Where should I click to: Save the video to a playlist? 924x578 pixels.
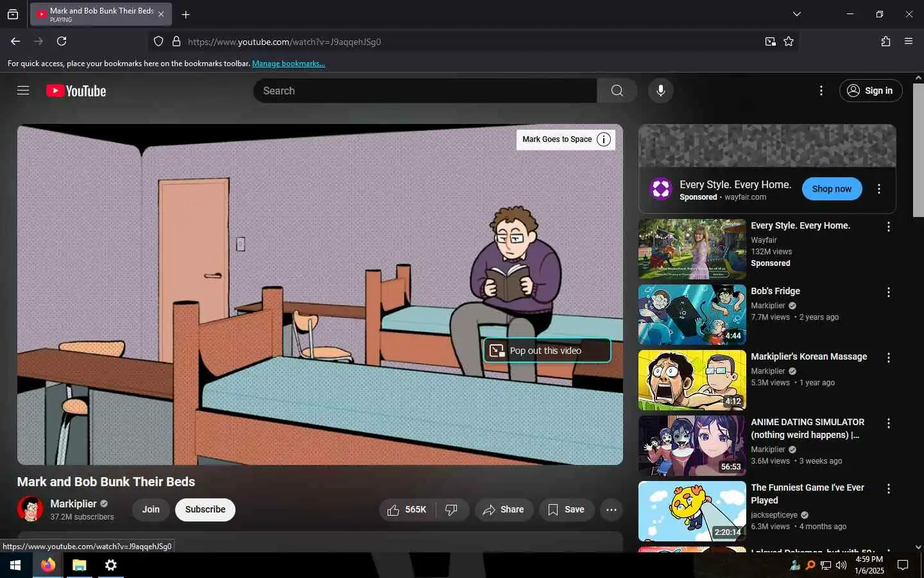point(566,510)
